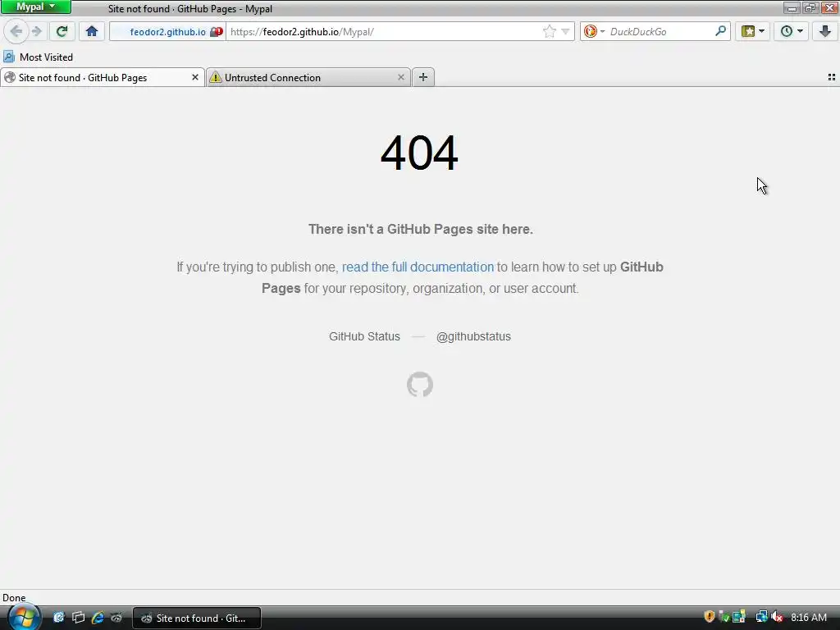Go back with the back arrow button
The width and height of the screenshot is (840, 630).
point(16,32)
